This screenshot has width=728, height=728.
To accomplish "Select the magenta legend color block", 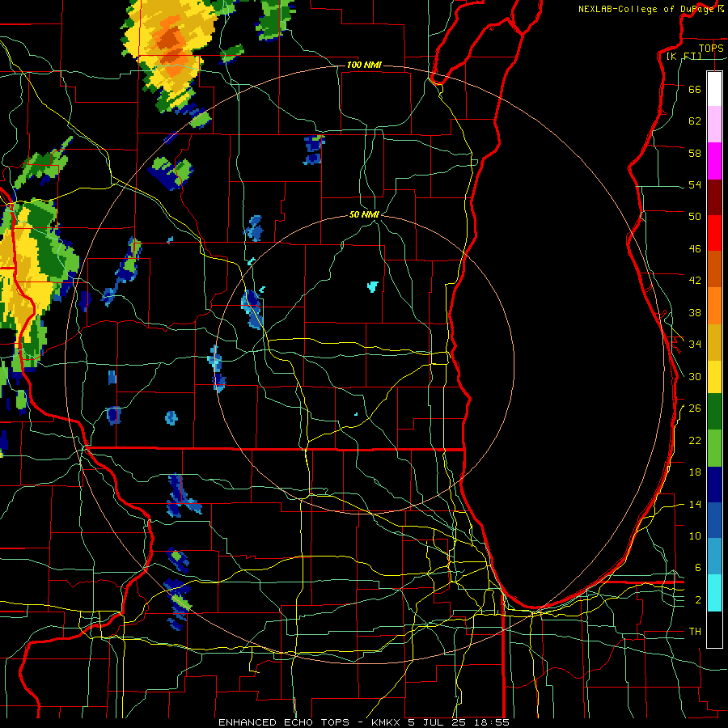I will click(714, 161).
